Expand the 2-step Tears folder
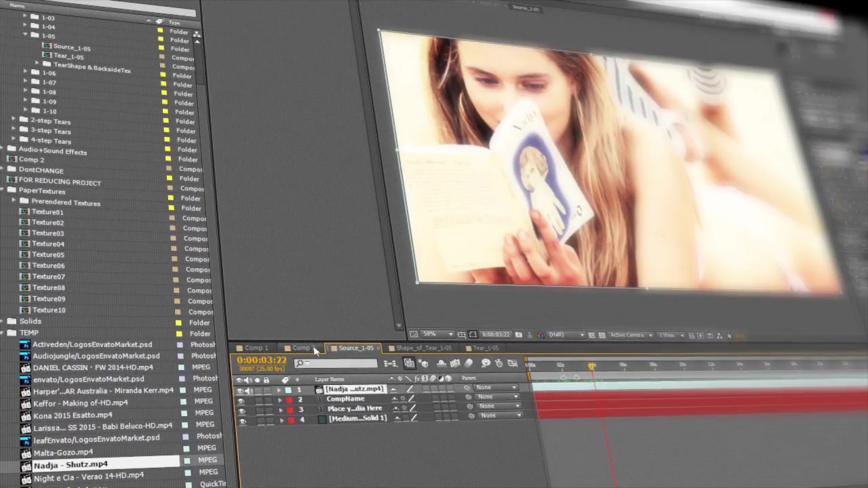This screenshot has height=488, width=868. click(14, 119)
